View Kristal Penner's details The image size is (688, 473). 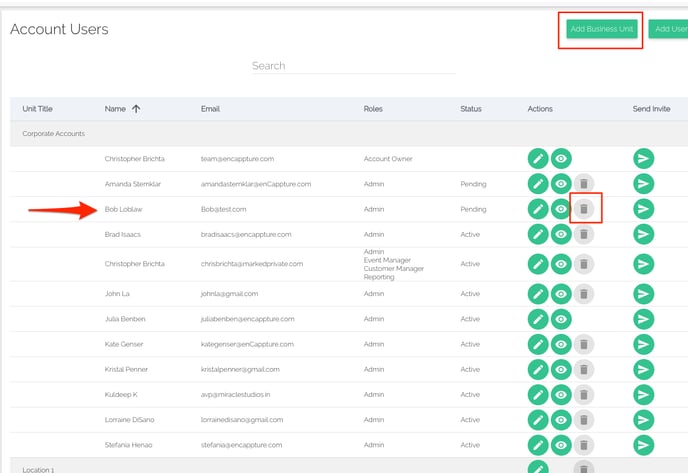561,369
